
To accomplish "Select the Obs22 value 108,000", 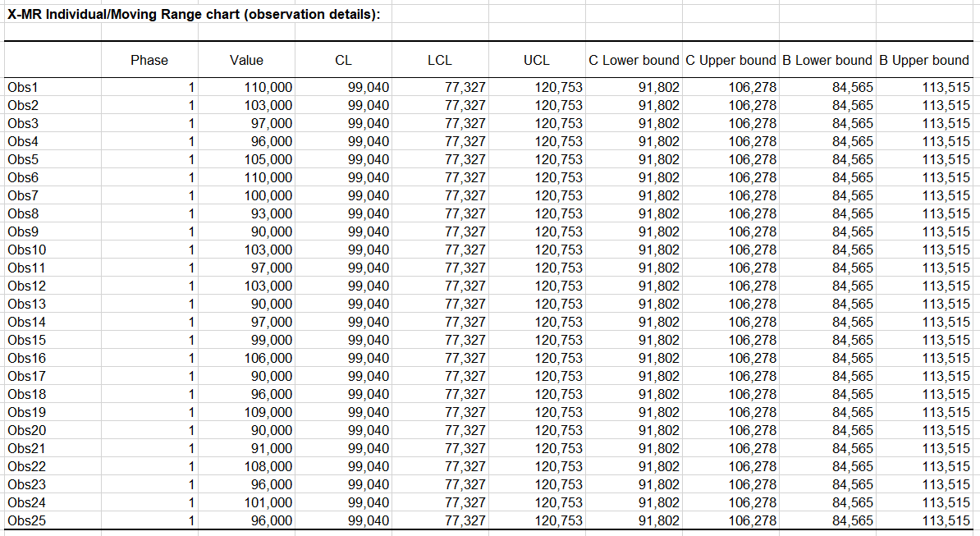I will [268, 466].
